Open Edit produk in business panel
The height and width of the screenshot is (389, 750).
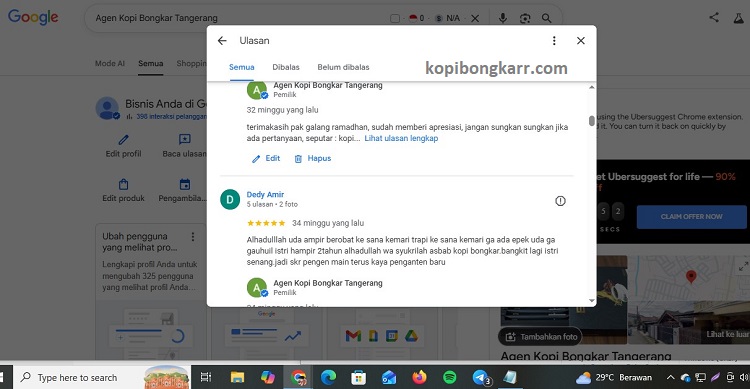pyautogui.click(x=123, y=190)
